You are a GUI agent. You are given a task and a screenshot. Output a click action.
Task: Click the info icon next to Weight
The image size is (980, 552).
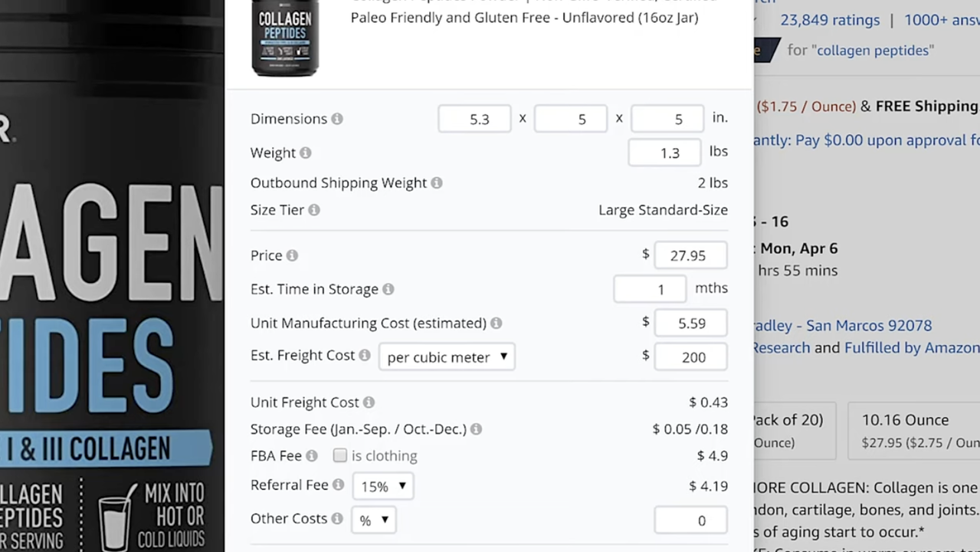tap(306, 153)
